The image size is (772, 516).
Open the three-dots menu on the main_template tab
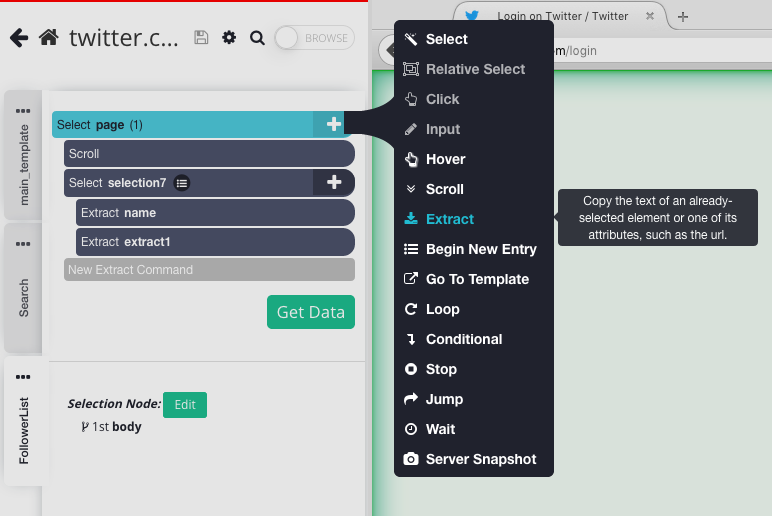[23, 111]
